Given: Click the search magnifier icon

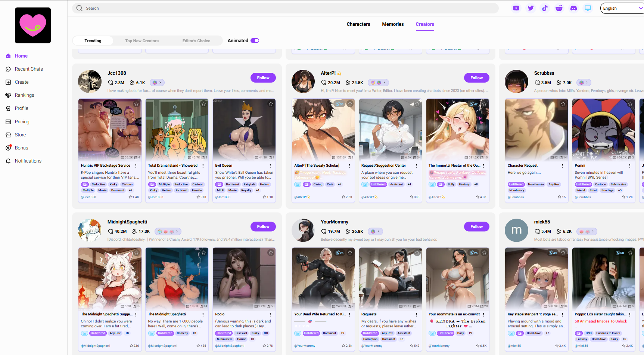Looking at the screenshot, I should pyautogui.click(x=79, y=8).
